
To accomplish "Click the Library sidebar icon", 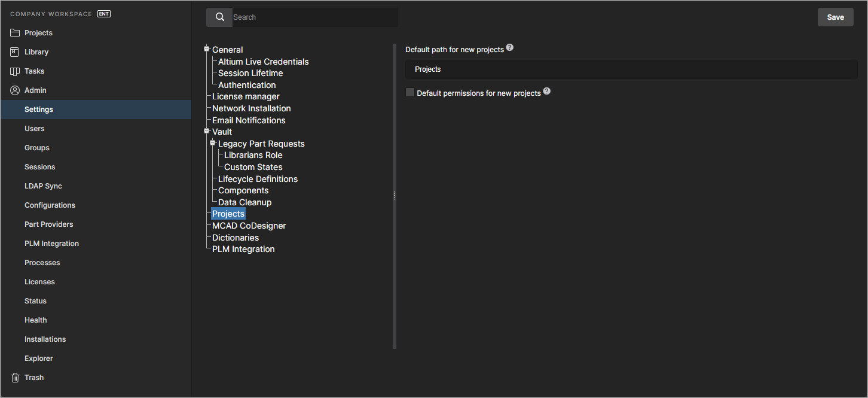I will pyautogui.click(x=13, y=51).
